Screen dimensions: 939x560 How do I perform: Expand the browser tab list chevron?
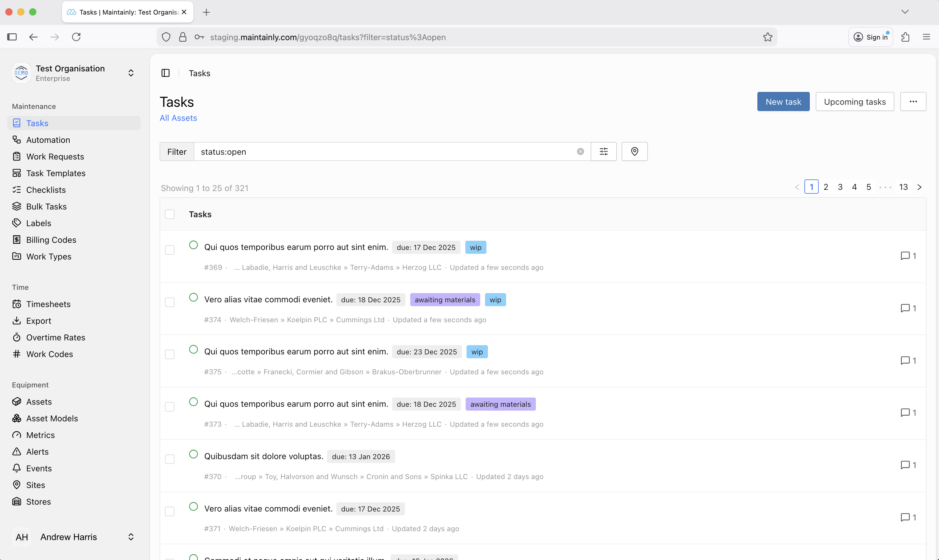pyautogui.click(x=905, y=12)
